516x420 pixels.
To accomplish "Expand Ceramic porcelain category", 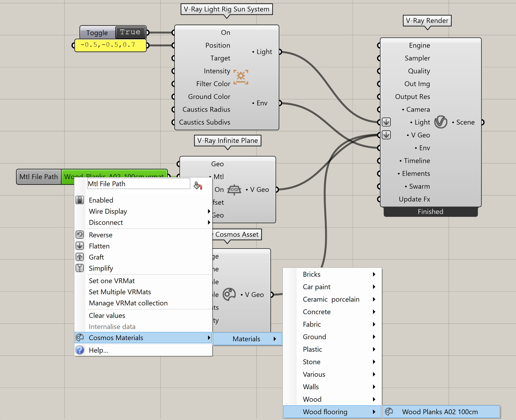I will click(332, 299).
